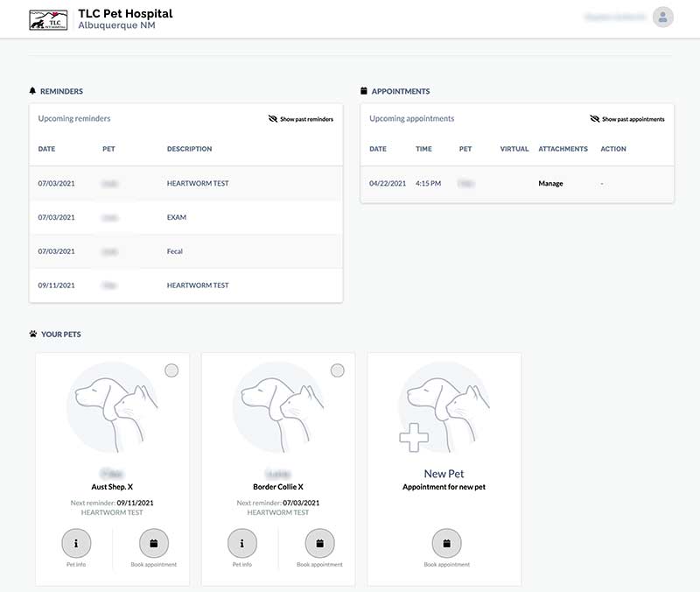Open Pet info for Border Collie X
This screenshot has height=592, width=700.
tap(242, 543)
